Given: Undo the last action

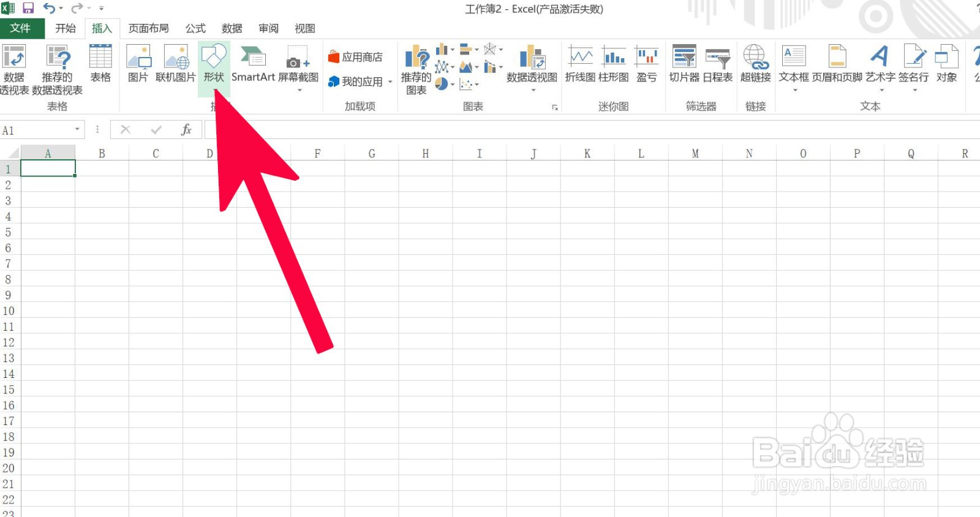Looking at the screenshot, I should (49, 9).
